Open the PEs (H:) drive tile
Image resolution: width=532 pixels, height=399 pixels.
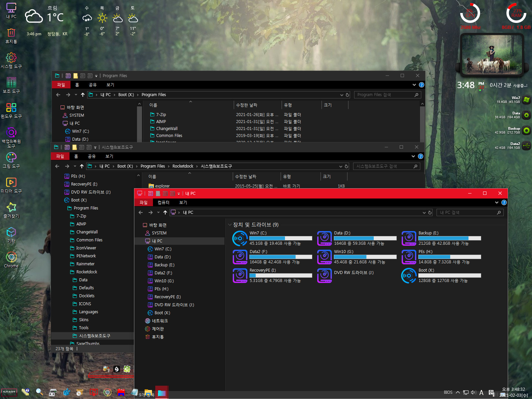click(442, 257)
